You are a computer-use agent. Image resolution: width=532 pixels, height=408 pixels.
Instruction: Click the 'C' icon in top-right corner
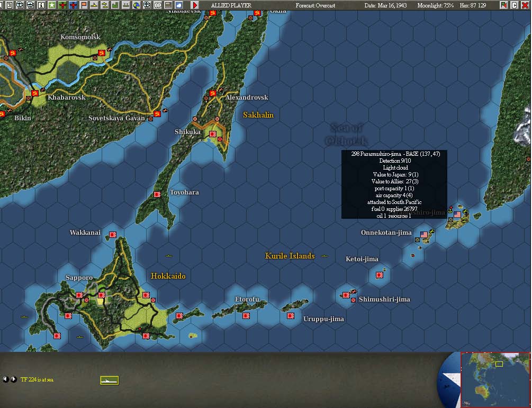[x=514, y=5]
